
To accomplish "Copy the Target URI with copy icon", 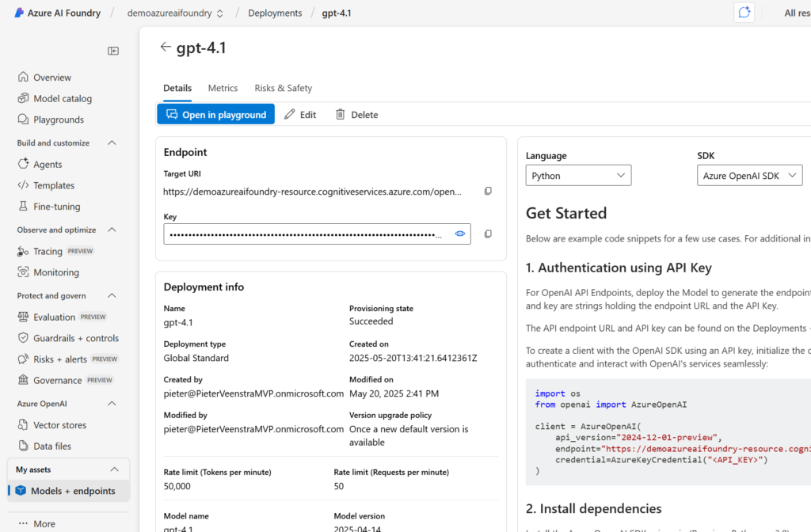I will pos(488,192).
